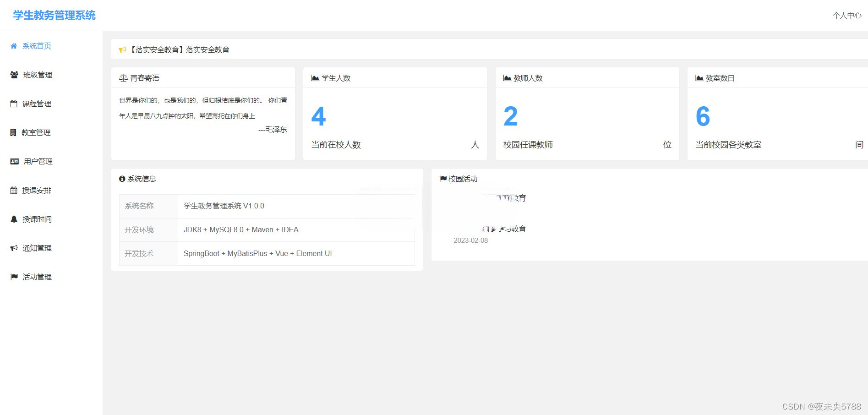Image resolution: width=868 pixels, height=415 pixels.
Task: Click the home icon beside 系统首页
Action: pos(13,46)
